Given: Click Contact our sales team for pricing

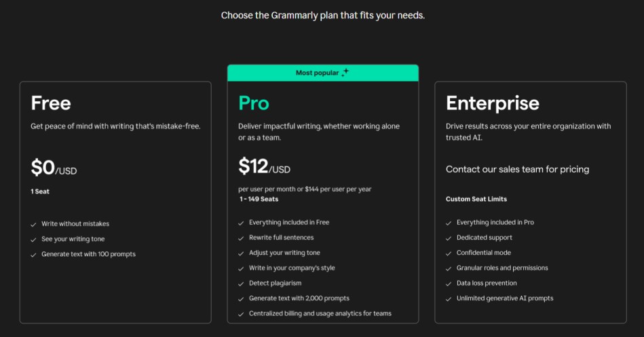Looking at the screenshot, I should pyautogui.click(x=518, y=169).
